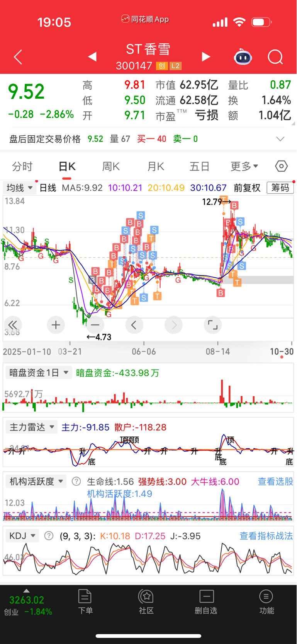
Task: Tap the 主力:-91.85 reading
Action: 85,427
